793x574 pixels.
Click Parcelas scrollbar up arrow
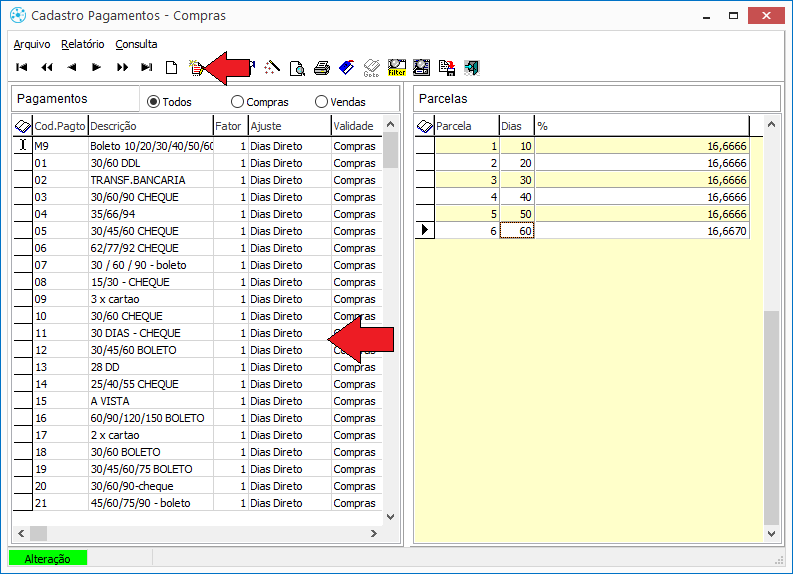point(771,124)
